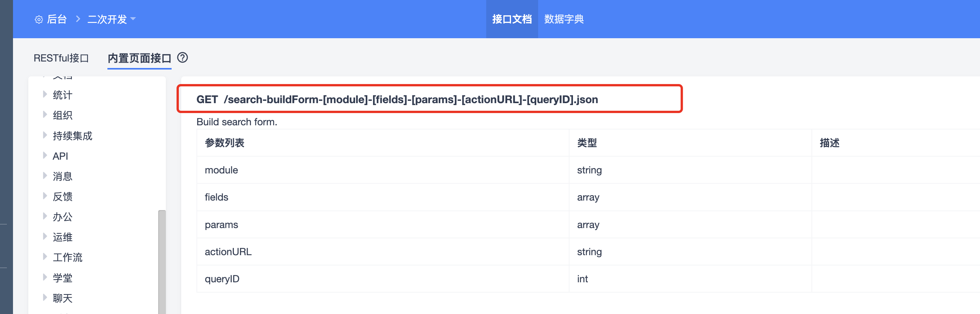The image size is (980, 314).
Task: Open the 二次开发 dropdown menu
Action: pos(111,19)
